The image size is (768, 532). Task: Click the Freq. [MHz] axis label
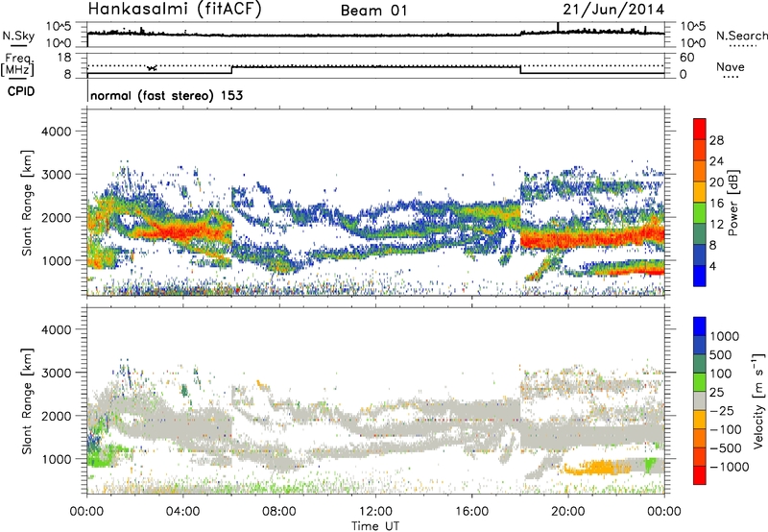click(17, 65)
